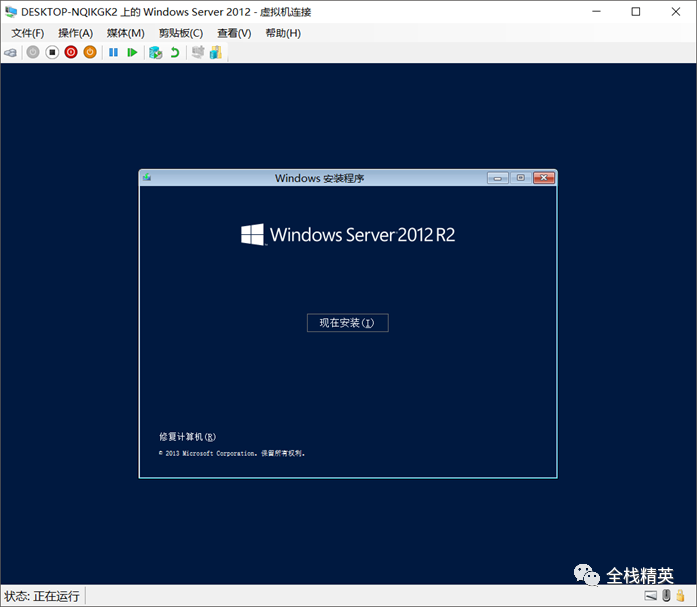Click the mouse status icon in status bar
This screenshot has width=697, height=607.
coord(666,595)
